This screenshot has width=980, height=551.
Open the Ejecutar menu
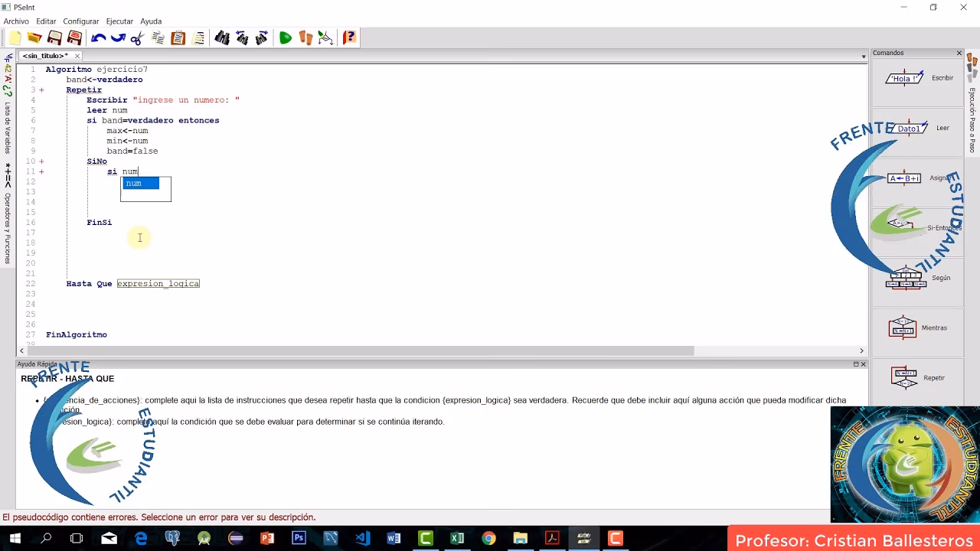[x=119, y=21]
